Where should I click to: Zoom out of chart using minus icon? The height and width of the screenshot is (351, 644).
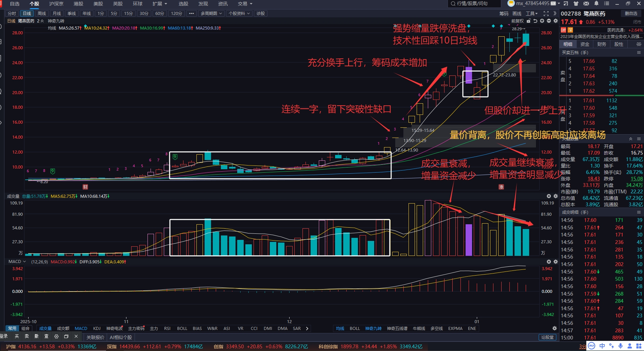click(549, 21)
